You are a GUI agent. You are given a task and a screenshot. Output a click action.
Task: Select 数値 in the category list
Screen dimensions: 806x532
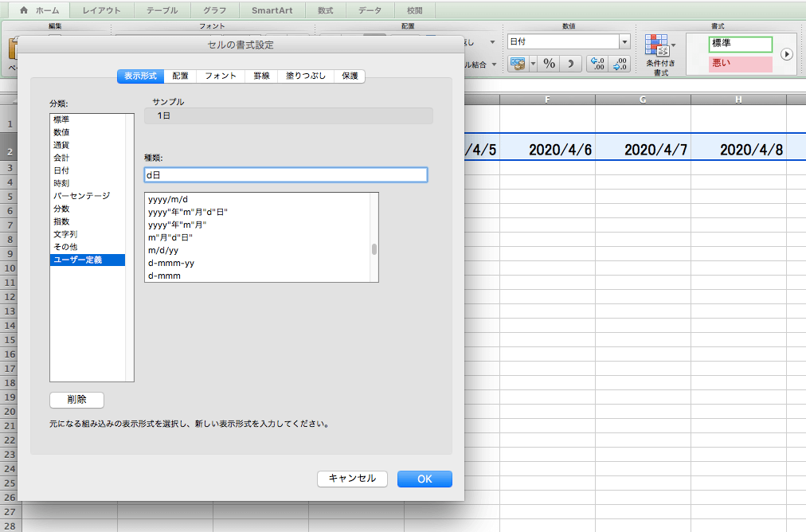(x=88, y=133)
